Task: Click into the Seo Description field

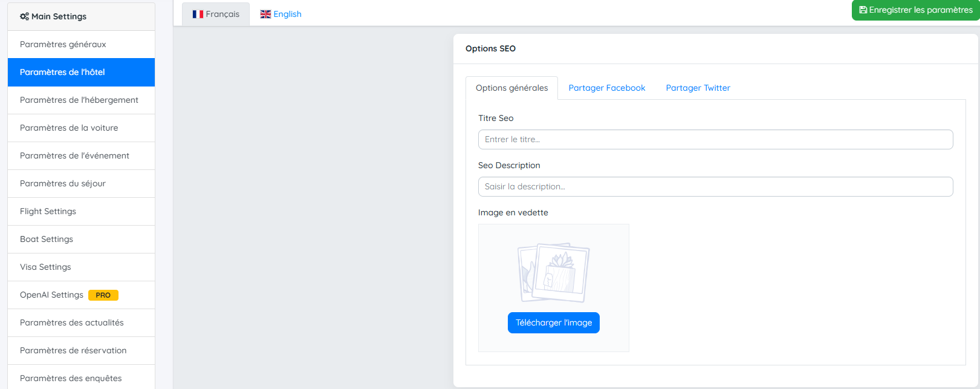Action: coord(715,186)
